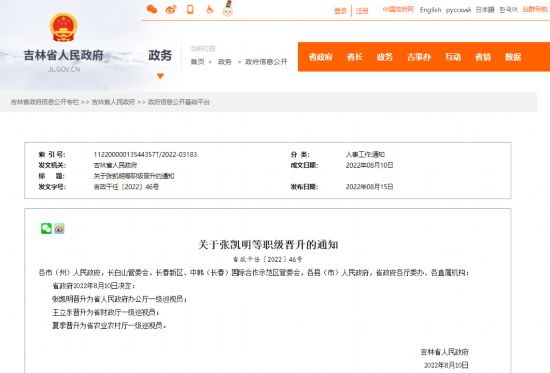
Task: Select the 省长 navigation tab
Action: click(x=354, y=57)
